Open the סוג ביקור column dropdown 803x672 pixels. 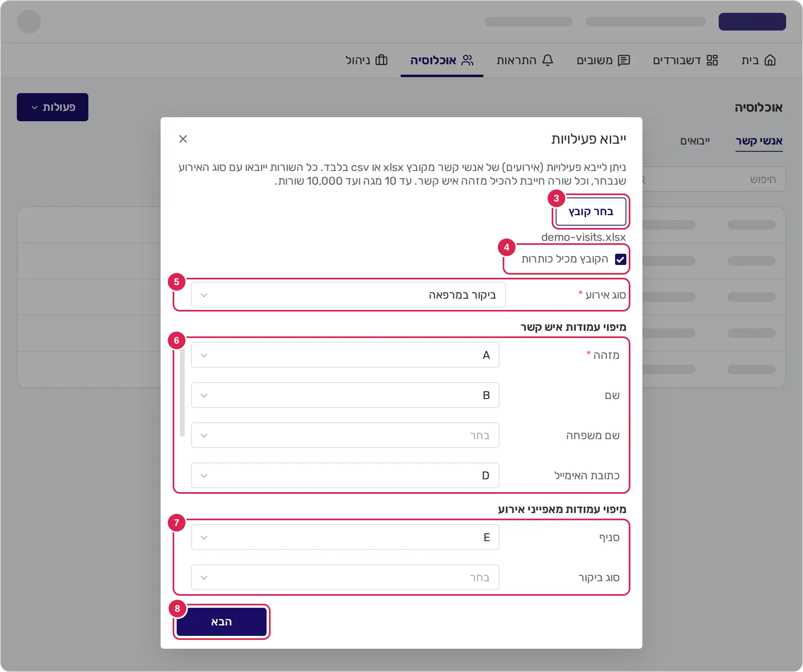[x=345, y=578]
